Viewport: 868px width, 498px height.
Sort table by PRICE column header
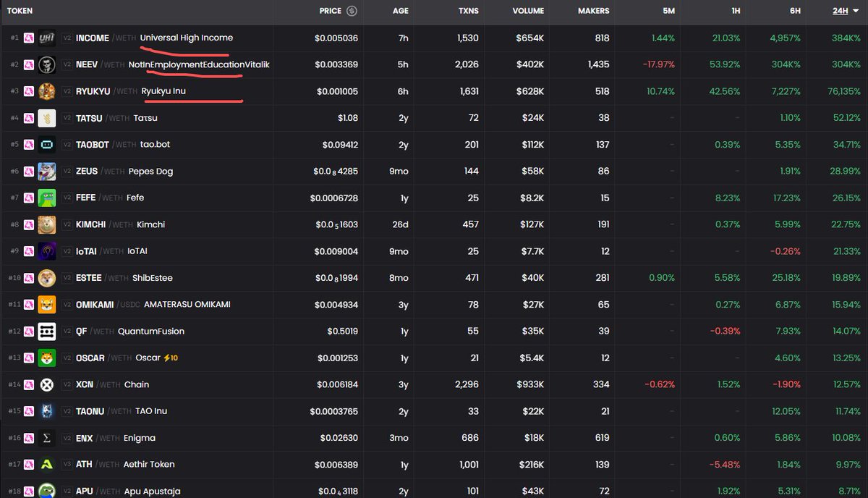coord(331,11)
